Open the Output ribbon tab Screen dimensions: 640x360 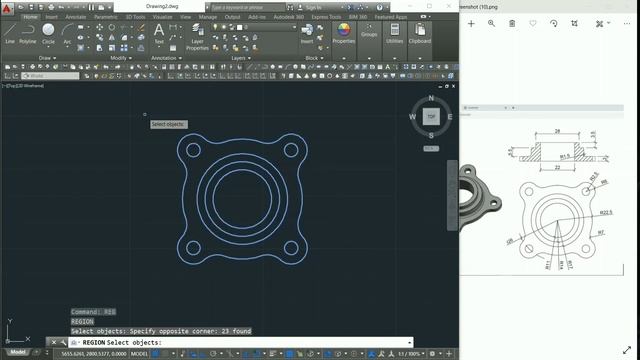click(233, 17)
